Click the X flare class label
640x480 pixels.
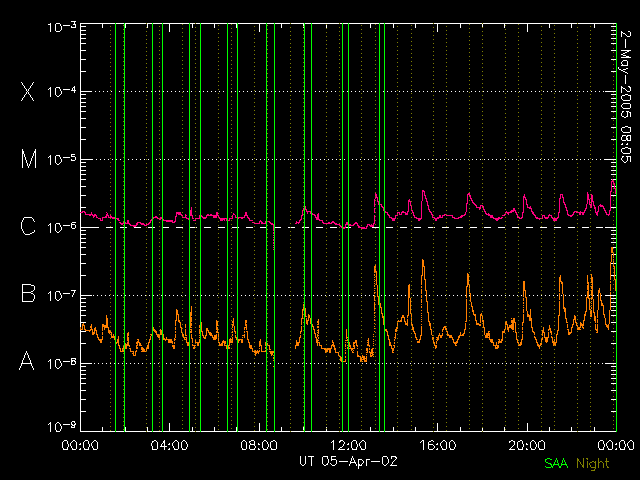[x=28, y=91]
